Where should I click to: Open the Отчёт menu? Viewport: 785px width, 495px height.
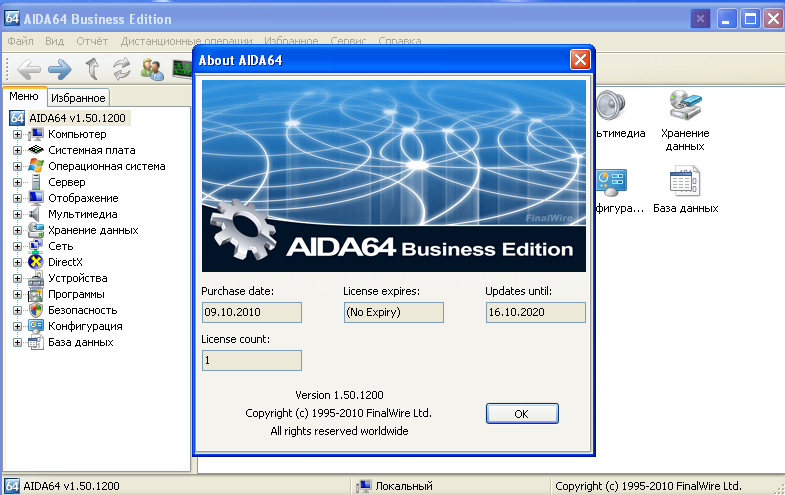(91, 41)
